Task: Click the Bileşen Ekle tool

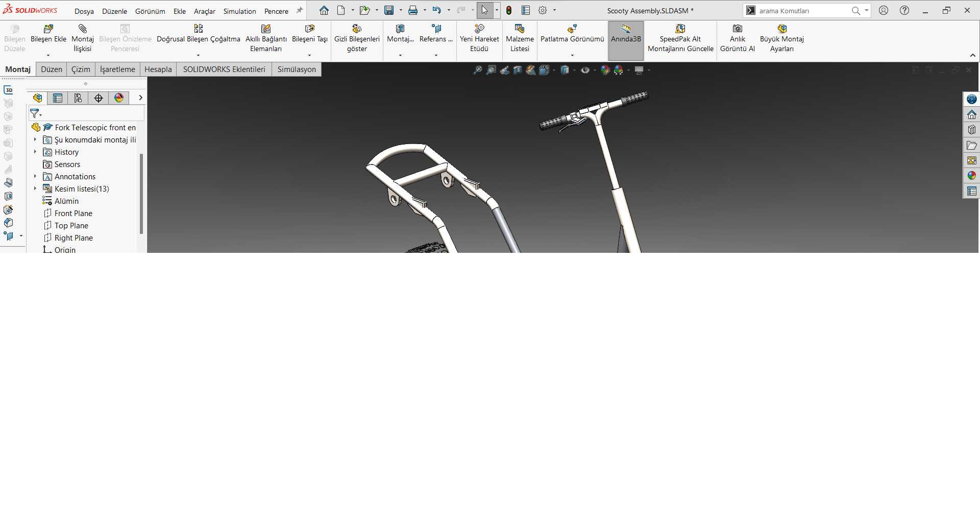Action: point(48,34)
